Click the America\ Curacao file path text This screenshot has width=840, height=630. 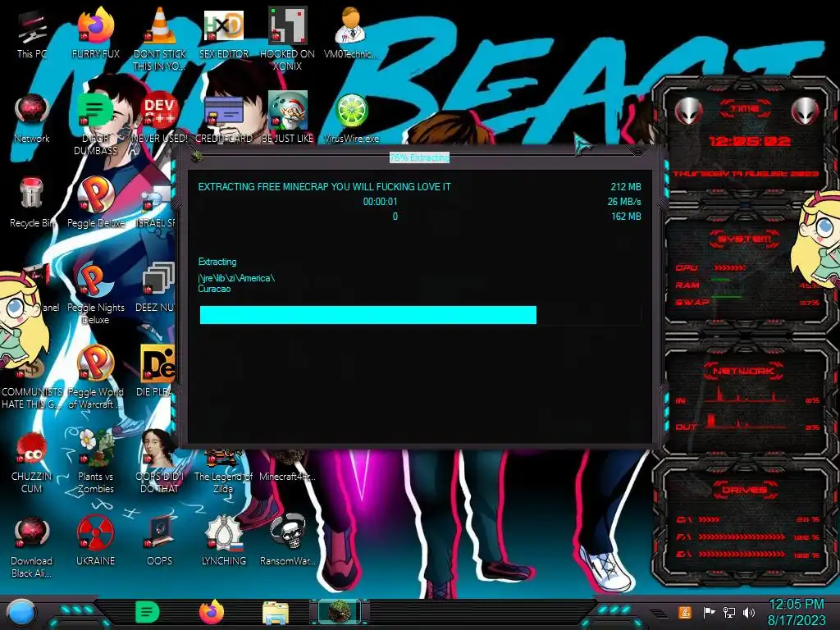coord(236,283)
